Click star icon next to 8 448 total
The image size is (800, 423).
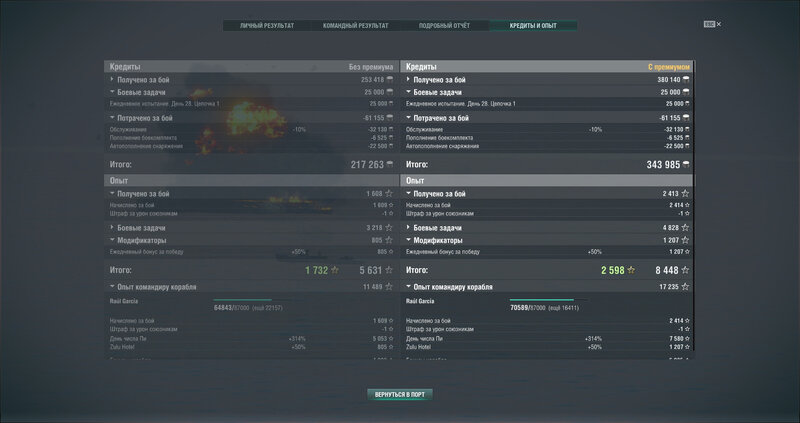688,270
